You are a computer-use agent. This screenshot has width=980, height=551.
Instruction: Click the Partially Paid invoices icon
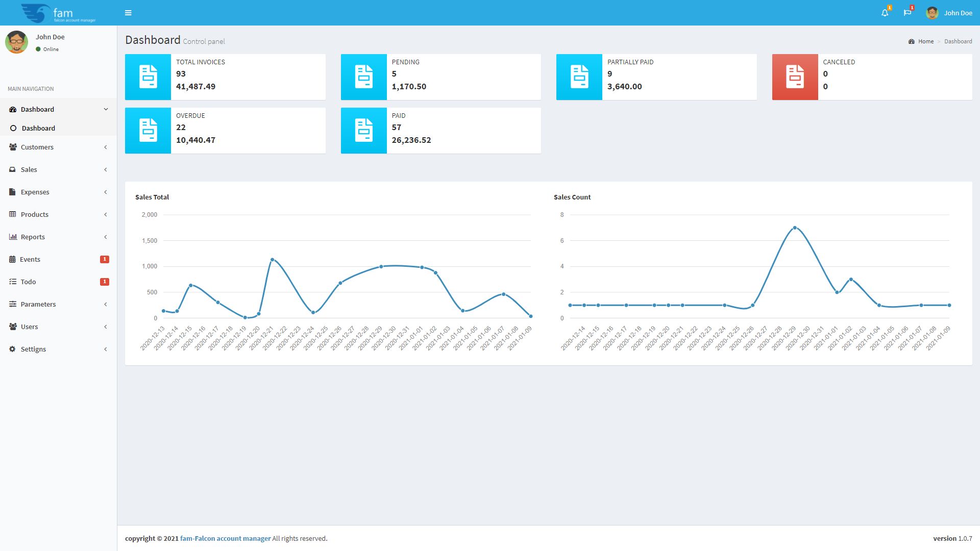(x=579, y=77)
